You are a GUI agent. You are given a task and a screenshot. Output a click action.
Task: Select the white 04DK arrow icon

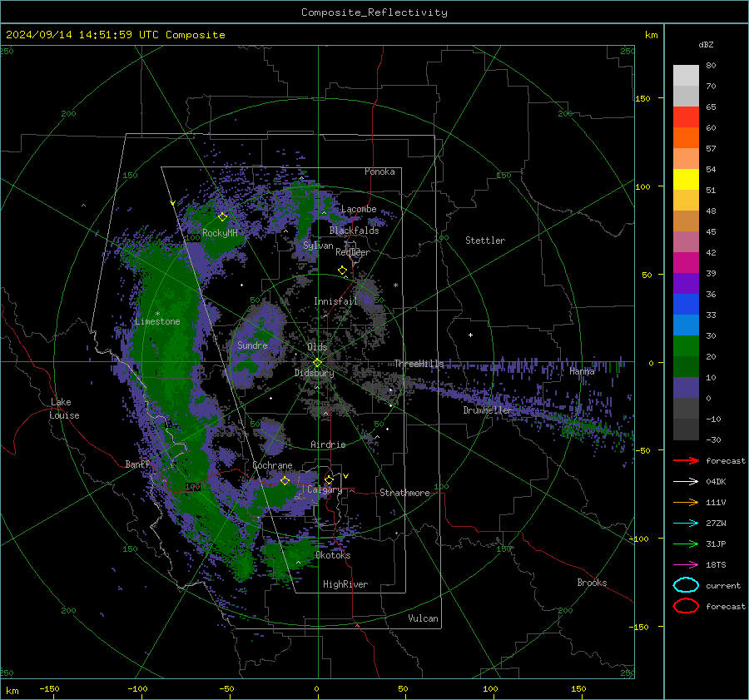click(x=686, y=482)
